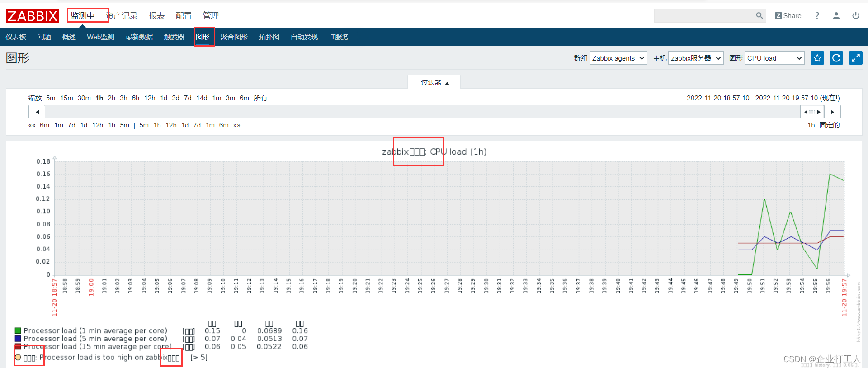Click the time slider handle with dots
The width and height of the screenshot is (868, 368).
[812, 112]
